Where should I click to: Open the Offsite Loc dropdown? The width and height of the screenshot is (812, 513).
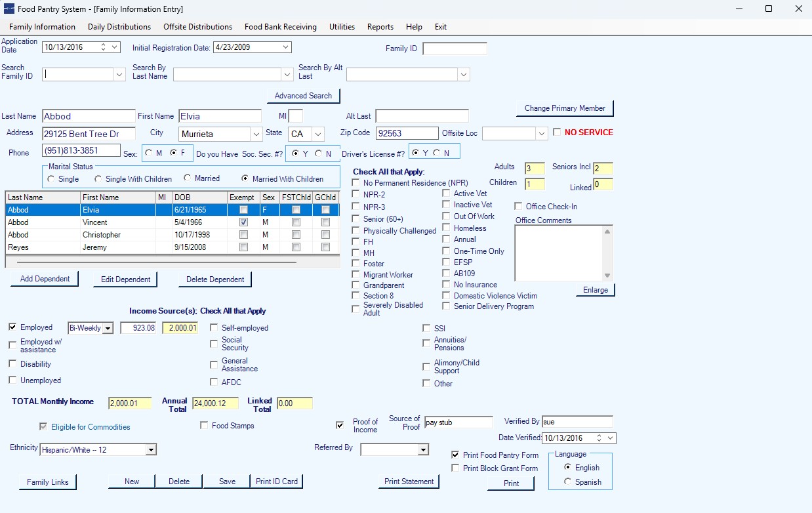pyautogui.click(x=542, y=134)
